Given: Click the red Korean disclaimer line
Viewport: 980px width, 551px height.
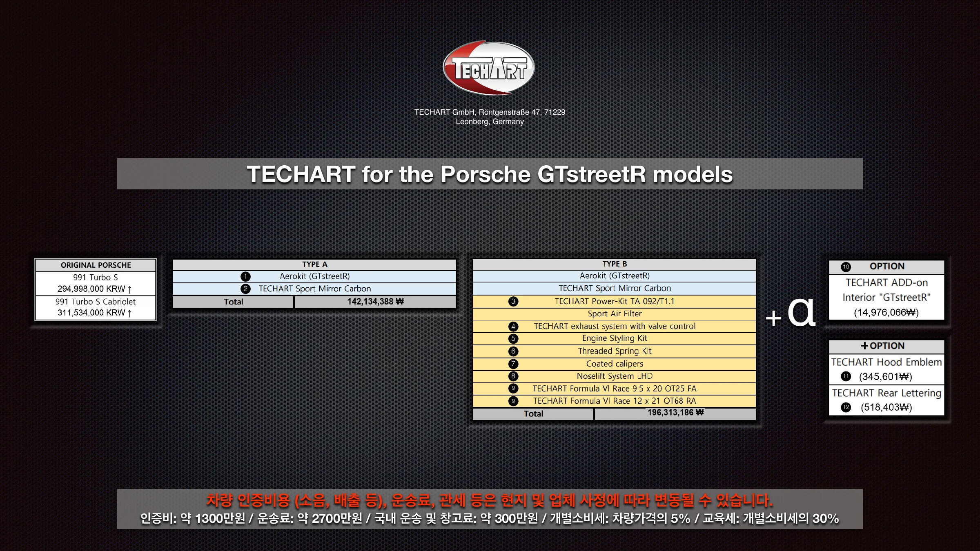Looking at the screenshot, I should 490,500.
